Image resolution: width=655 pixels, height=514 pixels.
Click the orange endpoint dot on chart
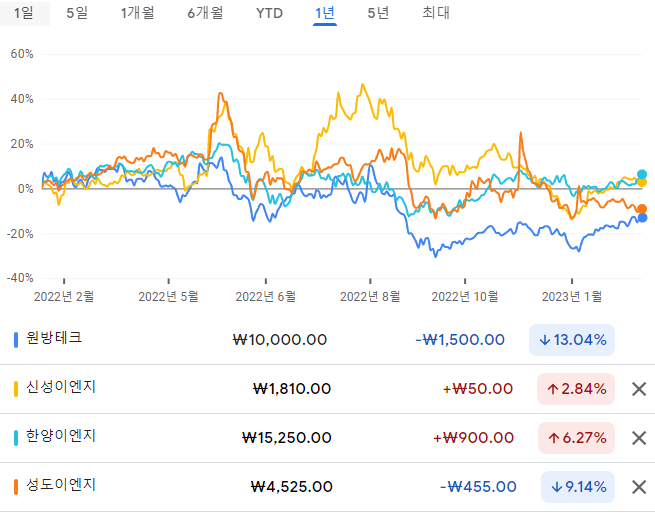coord(642,209)
